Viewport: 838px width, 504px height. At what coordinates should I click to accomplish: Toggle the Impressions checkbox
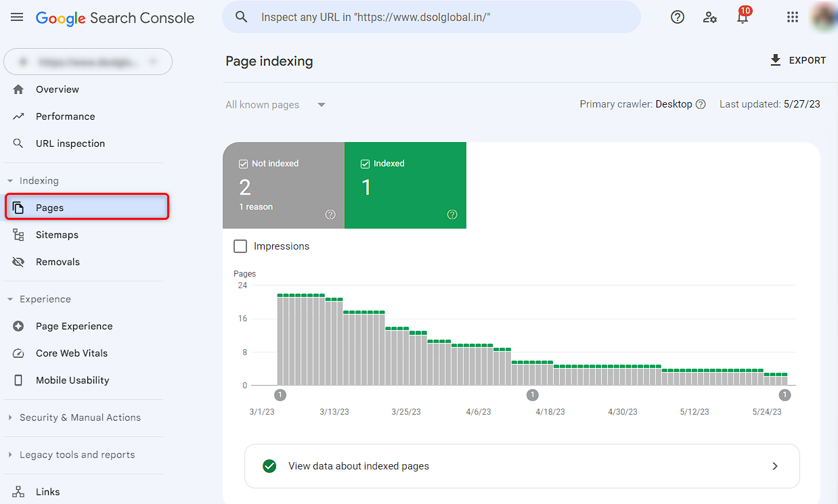[240, 246]
